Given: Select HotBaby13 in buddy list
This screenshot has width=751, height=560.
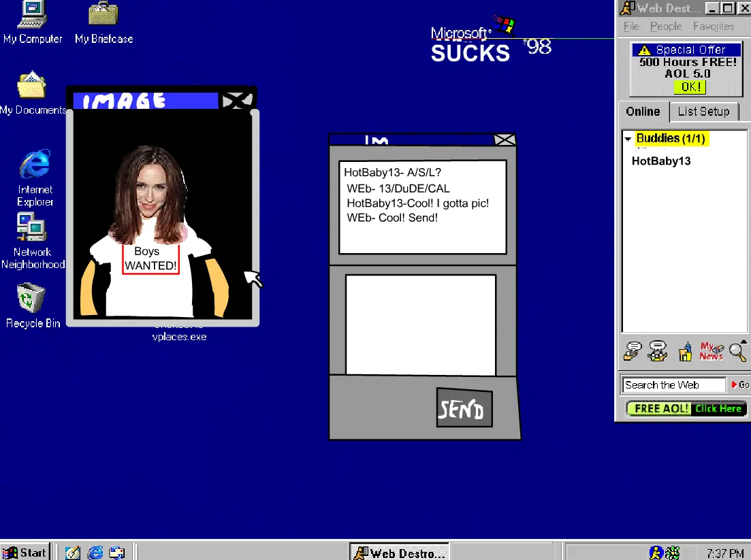Looking at the screenshot, I should pos(661,161).
